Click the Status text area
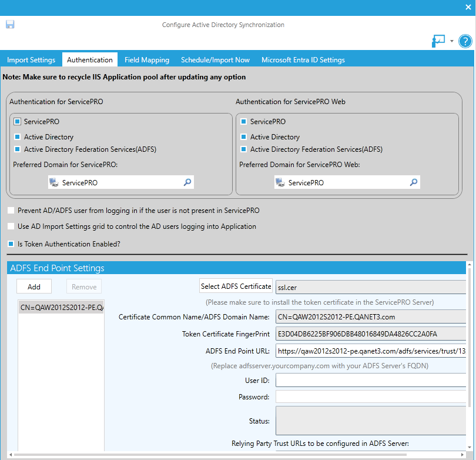This screenshot has height=460, width=476. tap(371, 421)
